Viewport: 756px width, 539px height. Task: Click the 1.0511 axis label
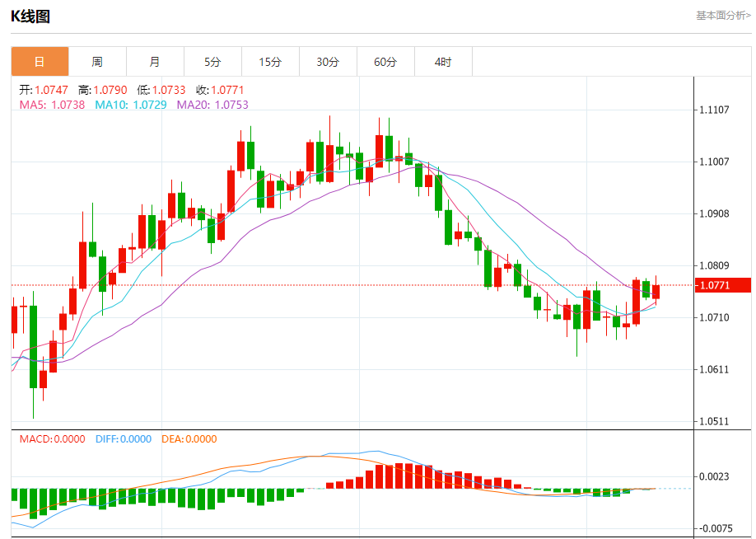[714, 421]
